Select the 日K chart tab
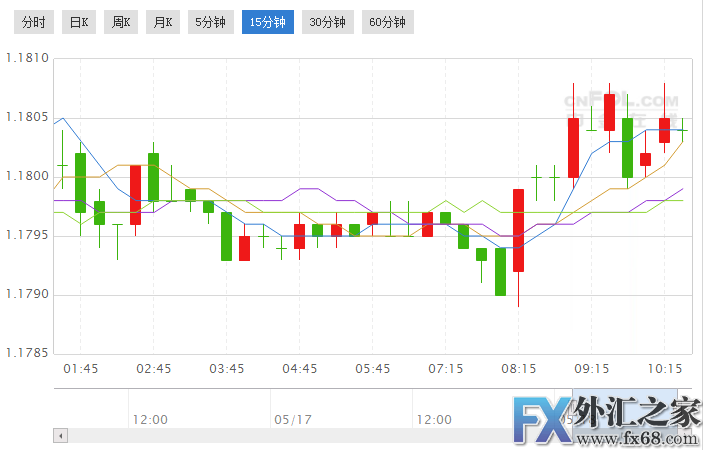The image size is (703, 450). tap(78, 22)
